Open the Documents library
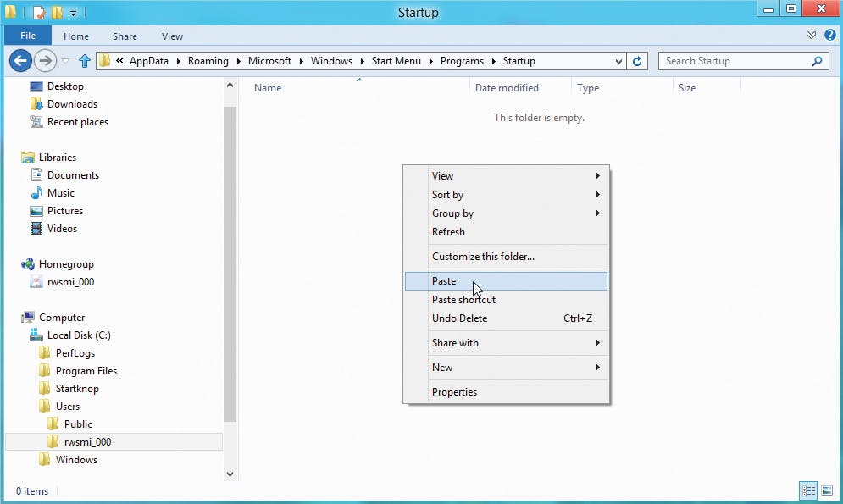 73,175
